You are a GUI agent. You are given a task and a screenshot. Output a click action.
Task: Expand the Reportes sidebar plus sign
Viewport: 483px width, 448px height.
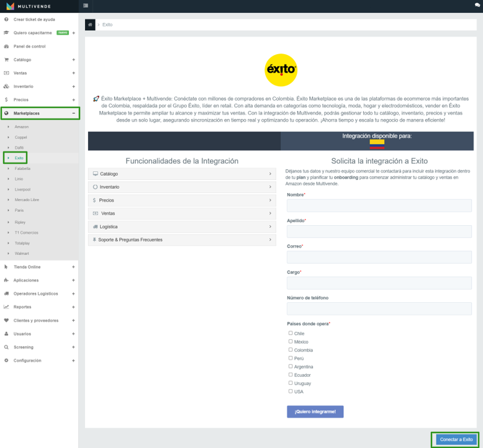[x=74, y=307]
